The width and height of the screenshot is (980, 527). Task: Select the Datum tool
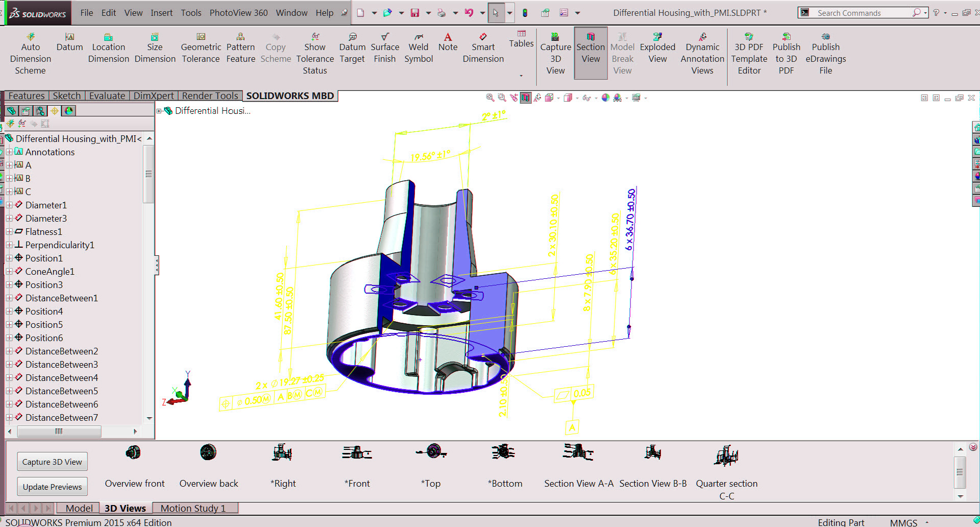pos(69,42)
